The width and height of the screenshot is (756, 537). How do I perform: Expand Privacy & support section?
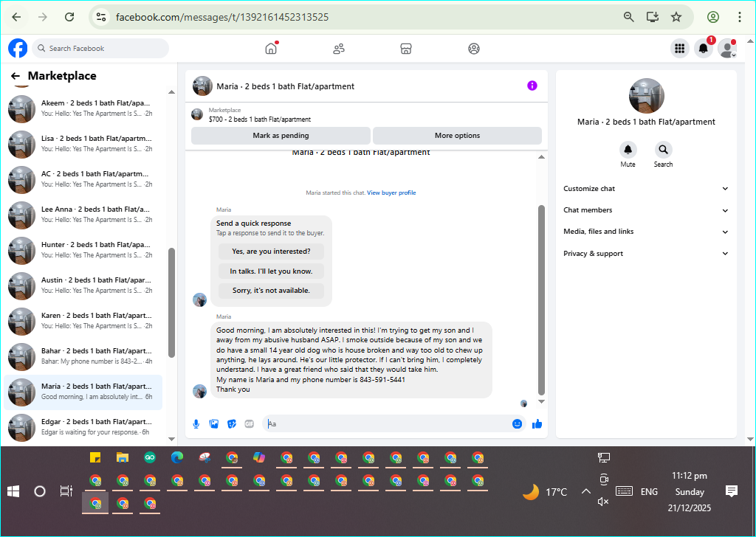[x=646, y=253]
